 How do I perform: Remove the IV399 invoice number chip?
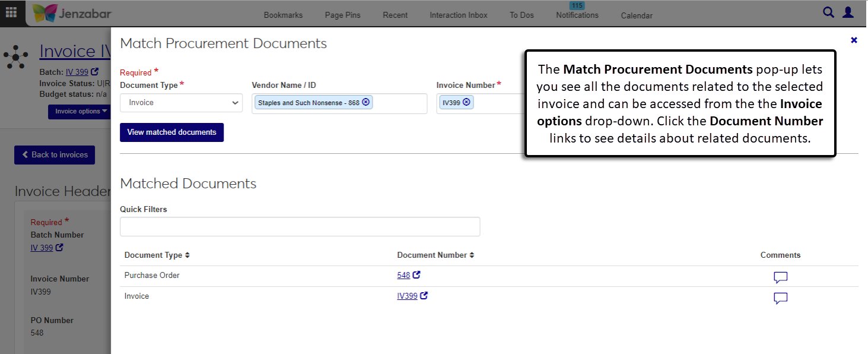point(466,102)
